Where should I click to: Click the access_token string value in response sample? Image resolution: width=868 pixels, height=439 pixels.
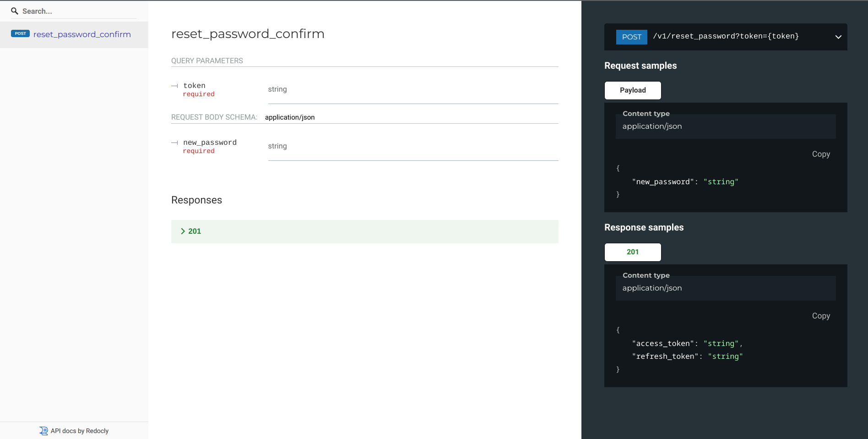click(x=721, y=343)
